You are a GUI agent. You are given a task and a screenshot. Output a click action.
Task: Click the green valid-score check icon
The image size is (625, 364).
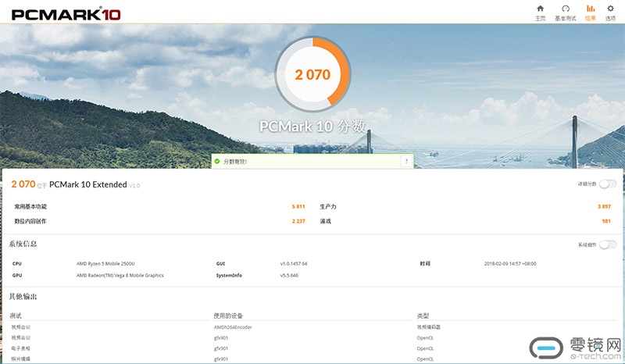(217, 162)
